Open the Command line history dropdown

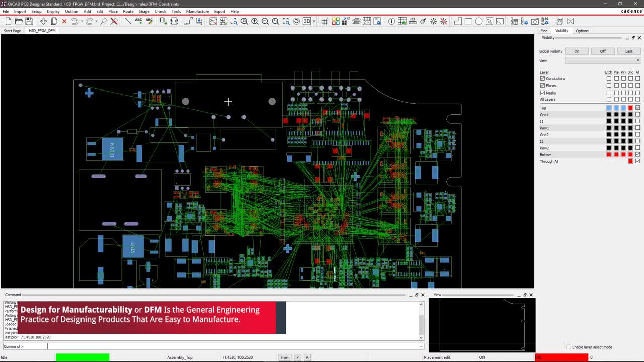click(x=421, y=346)
